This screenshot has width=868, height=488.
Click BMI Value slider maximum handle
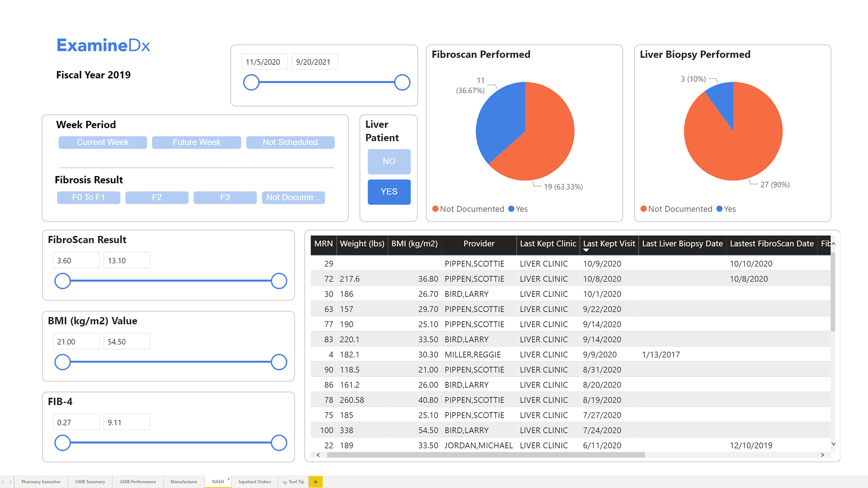tap(279, 362)
